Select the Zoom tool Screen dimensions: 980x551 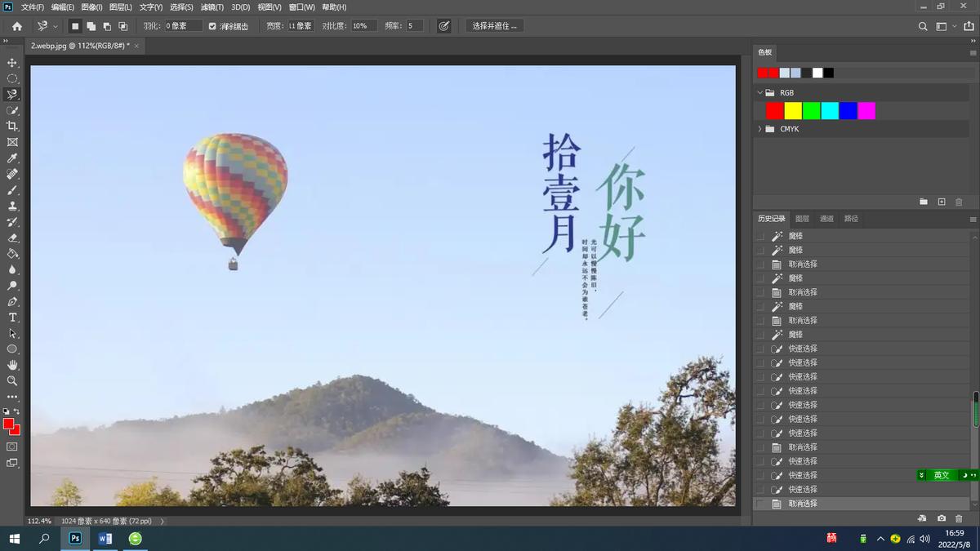point(12,381)
